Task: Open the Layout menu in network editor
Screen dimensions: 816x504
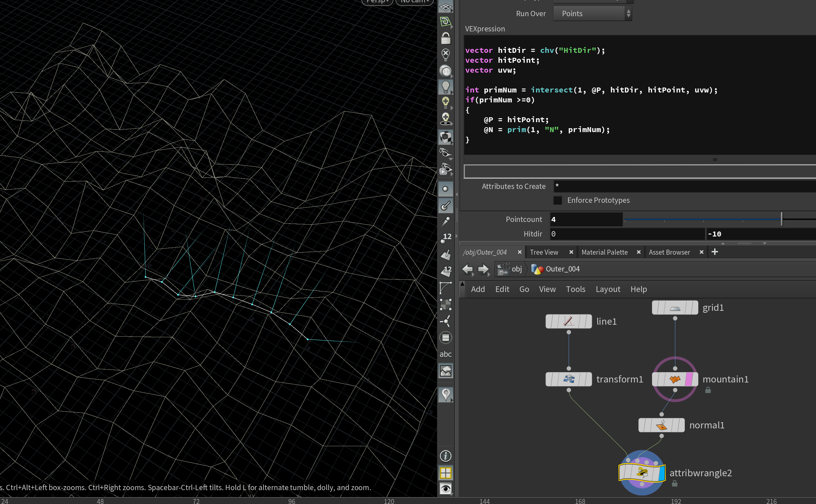Action: coord(607,289)
